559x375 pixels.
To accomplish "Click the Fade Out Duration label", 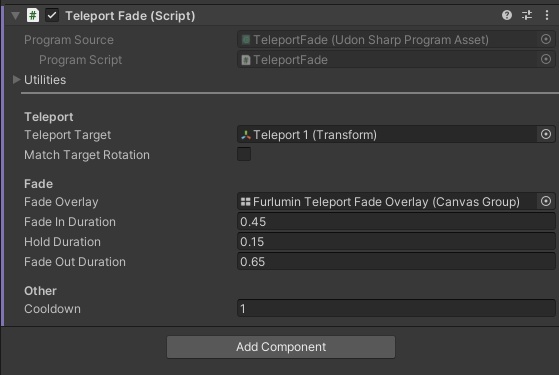I will click(x=75, y=262).
